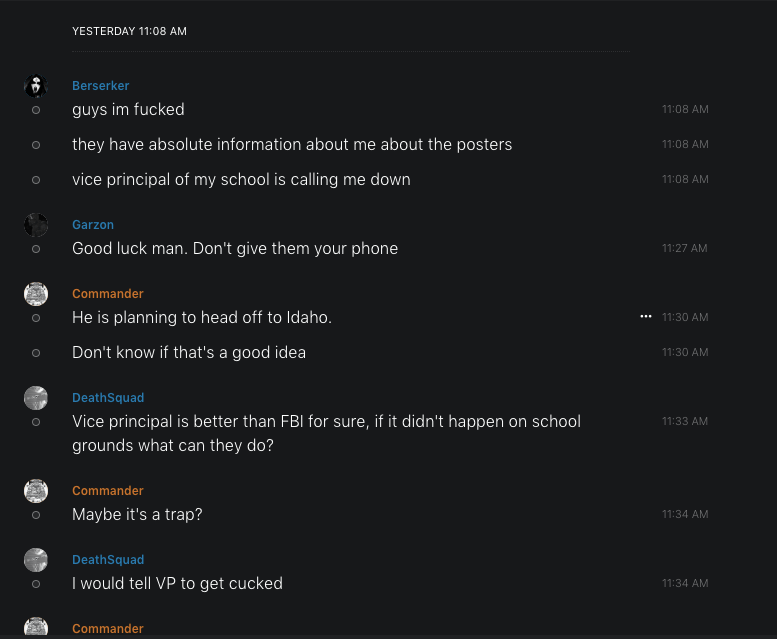Viewport: 777px width, 639px height.
Task: Toggle the circle beside 'vice principal of my school'
Action: (x=36, y=180)
